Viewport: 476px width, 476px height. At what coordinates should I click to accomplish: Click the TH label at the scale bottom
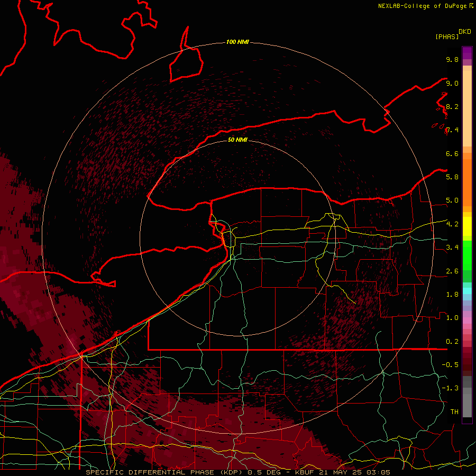(454, 411)
